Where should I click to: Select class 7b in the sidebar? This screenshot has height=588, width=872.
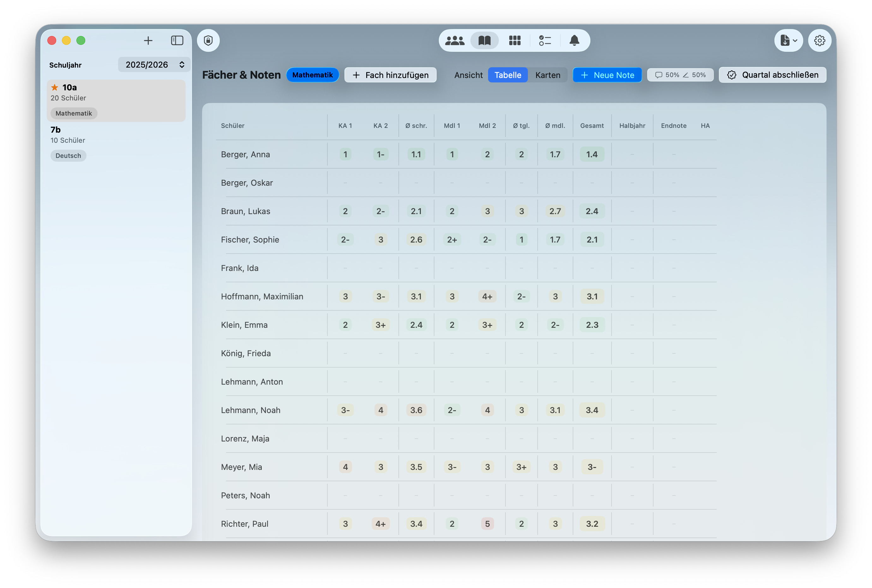pos(116,142)
